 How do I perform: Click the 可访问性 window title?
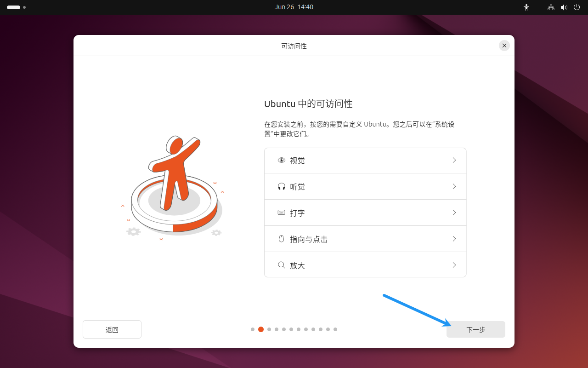pyautogui.click(x=294, y=46)
